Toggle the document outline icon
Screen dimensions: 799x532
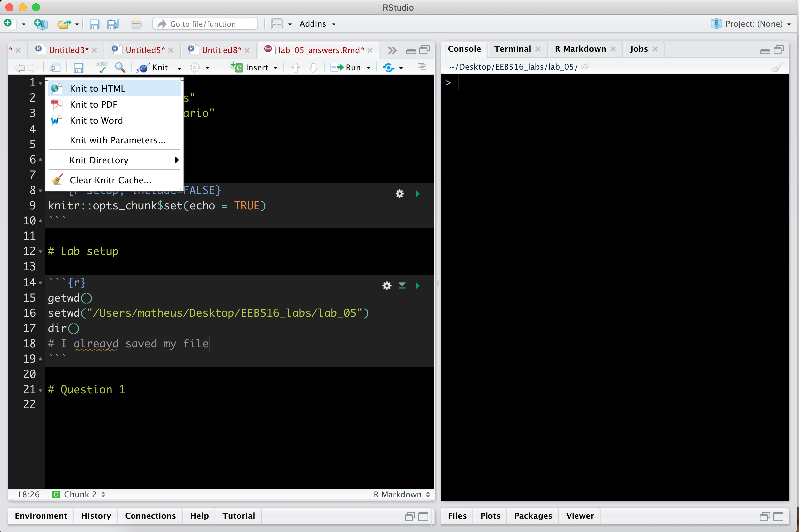coord(422,67)
